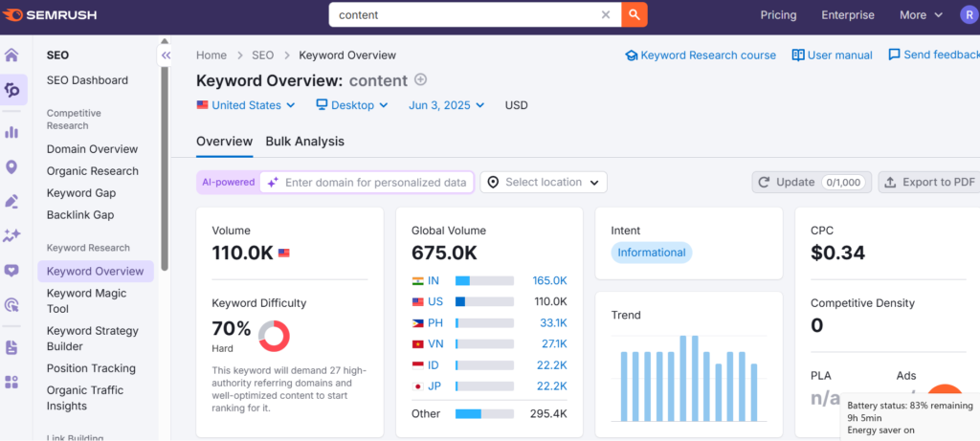The width and height of the screenshot is (980, 441).
Task: Click the orange search magnifier button
Action: 635,15
